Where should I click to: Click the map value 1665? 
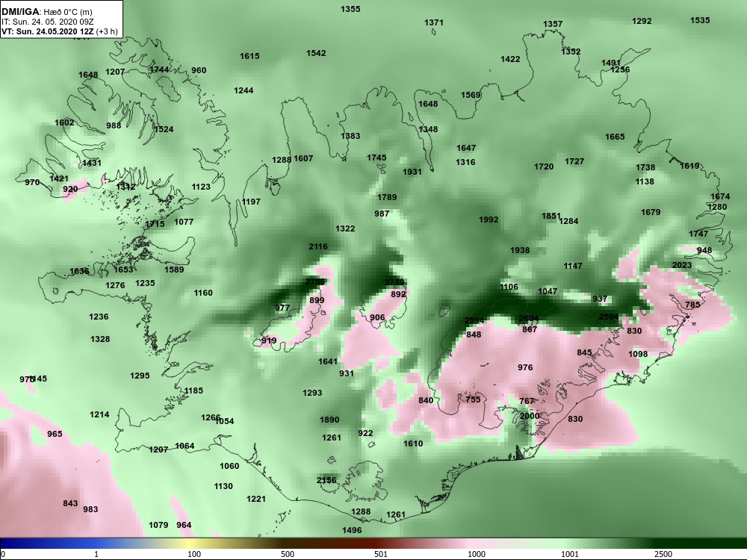615,137
